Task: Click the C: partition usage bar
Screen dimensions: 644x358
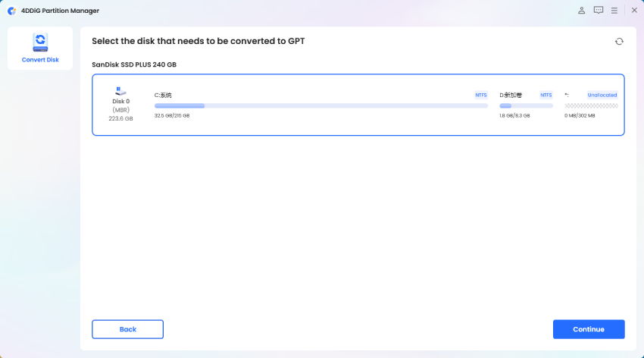Action: 320,106
